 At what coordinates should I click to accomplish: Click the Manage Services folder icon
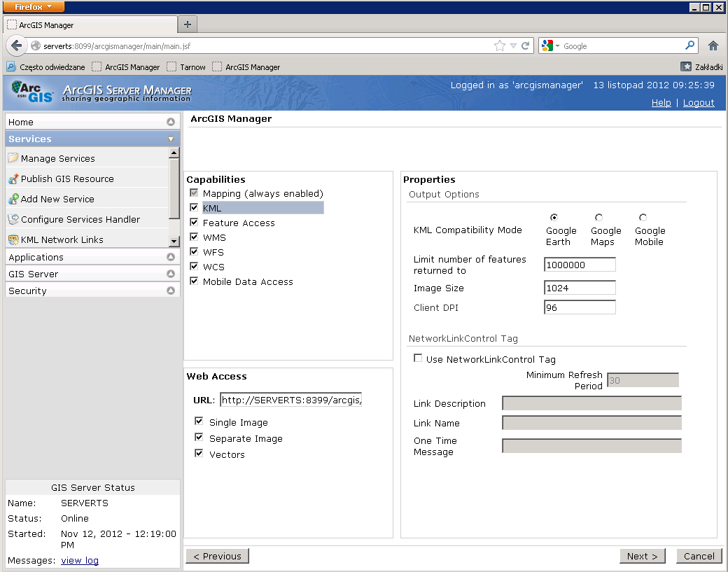pyautogui.click(x=13, y=158)
